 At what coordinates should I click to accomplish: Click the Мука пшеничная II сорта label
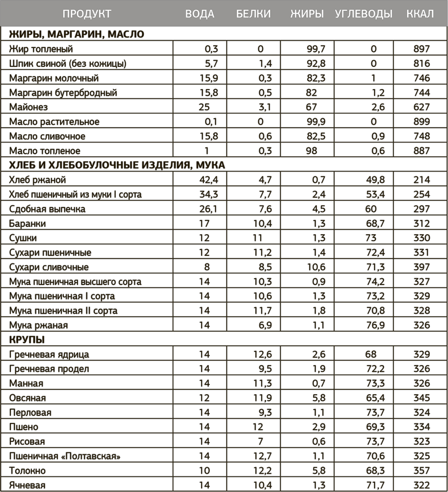(63, 311)
